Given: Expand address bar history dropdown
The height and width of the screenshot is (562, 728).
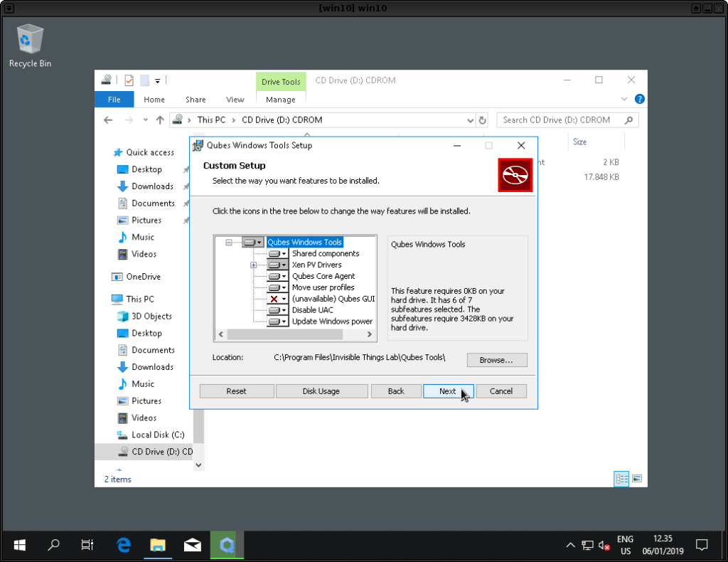Looking at the screenshot, I should pos(471,121).
